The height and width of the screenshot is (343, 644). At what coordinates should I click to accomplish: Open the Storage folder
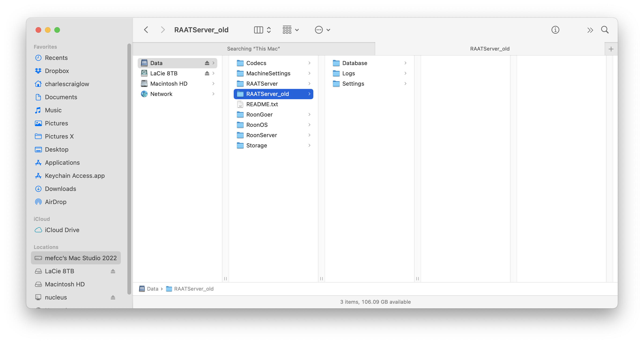tap(273, 145)
